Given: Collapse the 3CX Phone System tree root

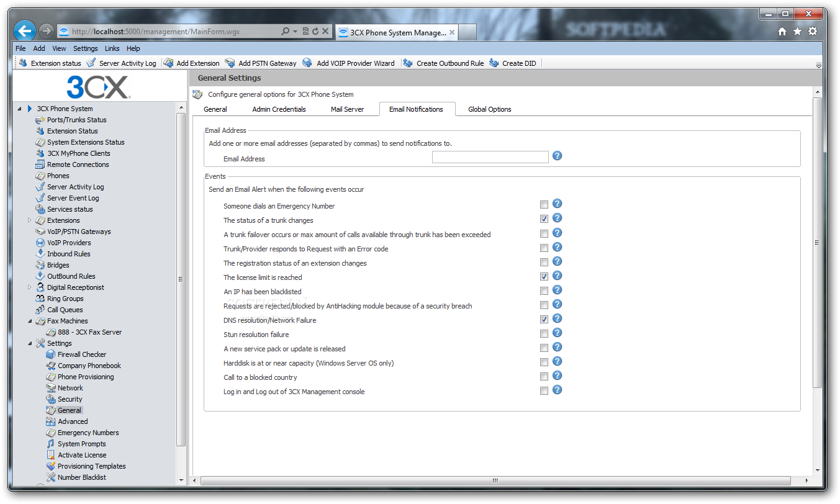Looking at the screenshot, I should tap(19, 109).
